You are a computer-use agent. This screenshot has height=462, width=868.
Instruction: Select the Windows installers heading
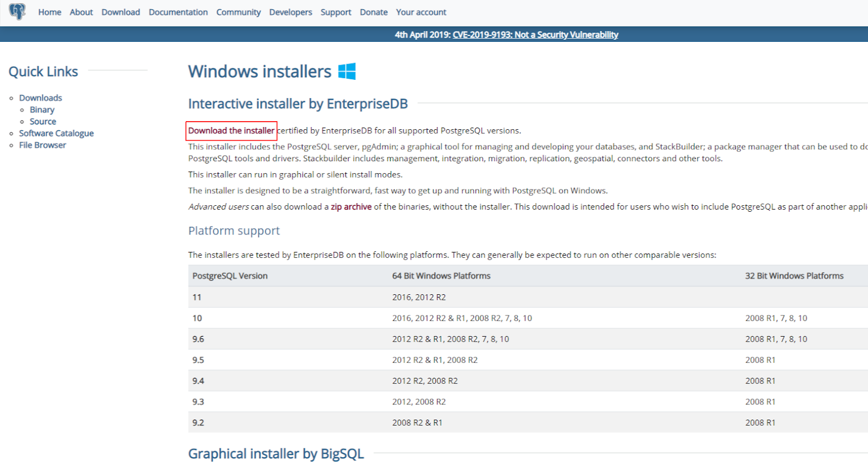click(x=259, y=71)
